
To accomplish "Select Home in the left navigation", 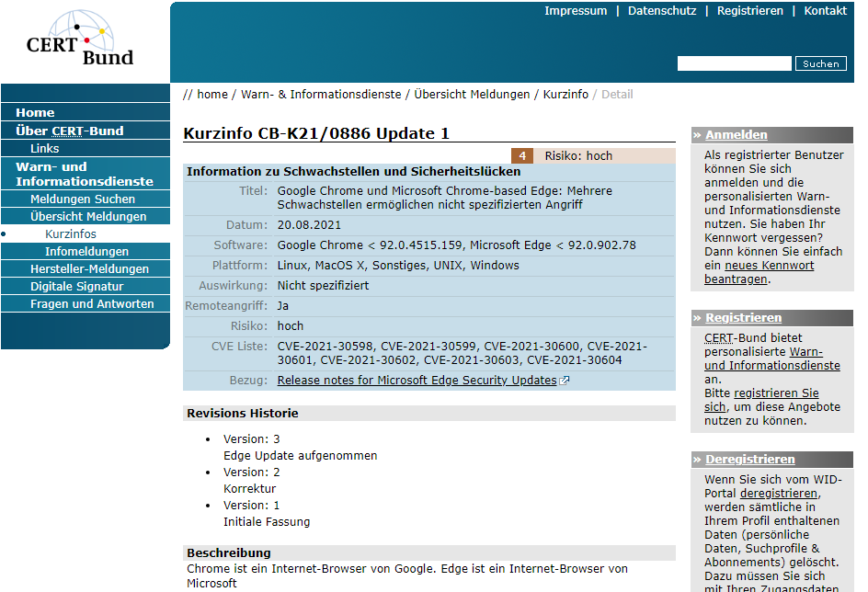I will tap(86, 112).
